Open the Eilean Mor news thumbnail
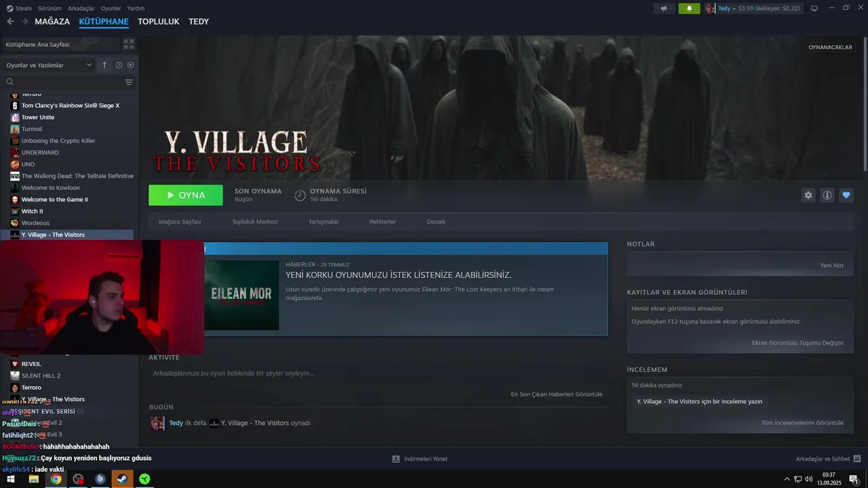 coord(241,295)
